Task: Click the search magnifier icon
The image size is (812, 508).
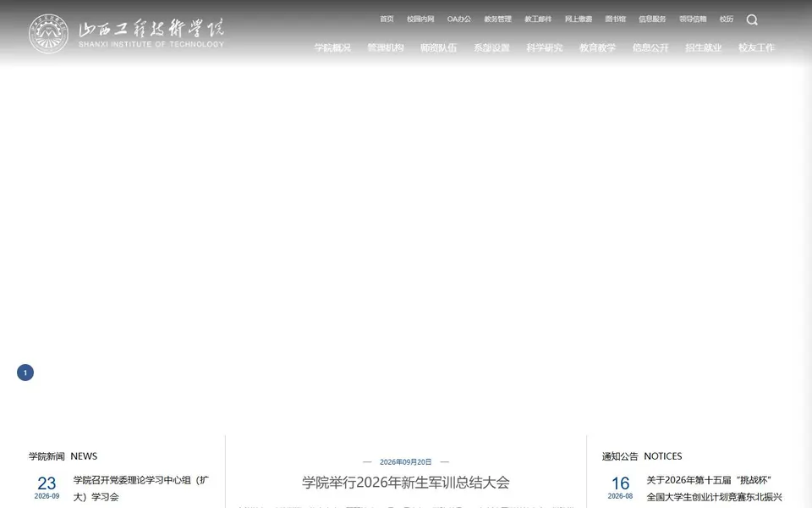Action: click(752, 19)
